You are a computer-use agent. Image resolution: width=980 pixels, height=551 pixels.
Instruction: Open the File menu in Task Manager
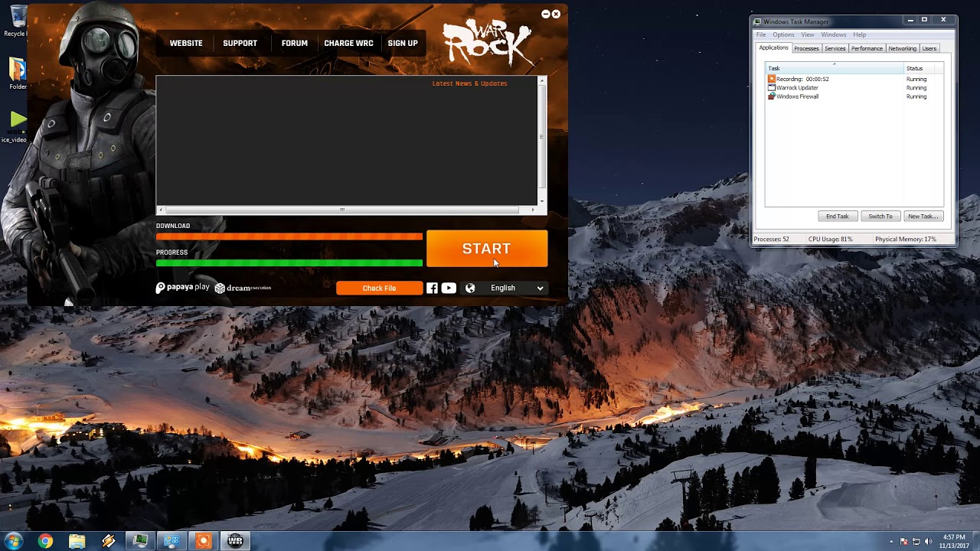tap(761, 34)
